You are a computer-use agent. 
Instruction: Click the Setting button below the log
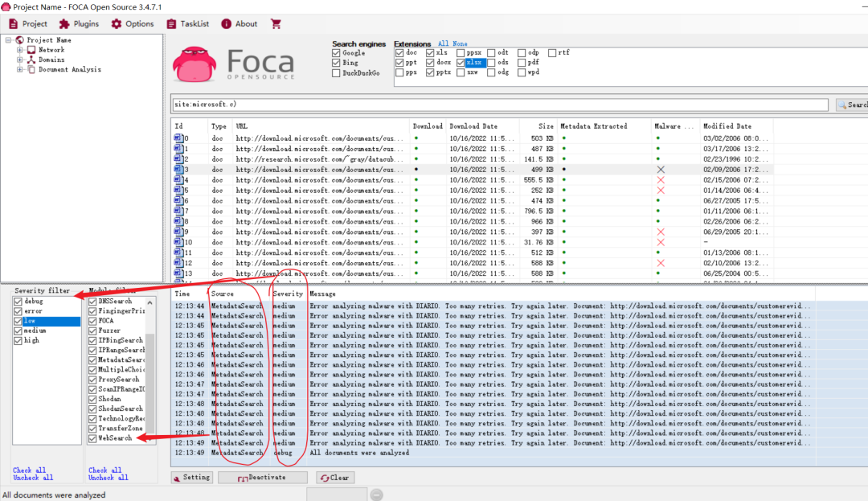pyautogui.click(x=191, y=477)
